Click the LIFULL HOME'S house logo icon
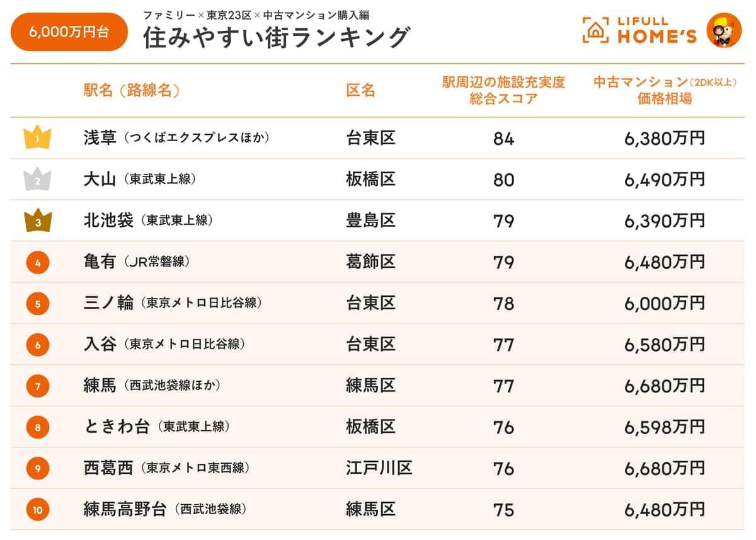 tap(595, 30)
